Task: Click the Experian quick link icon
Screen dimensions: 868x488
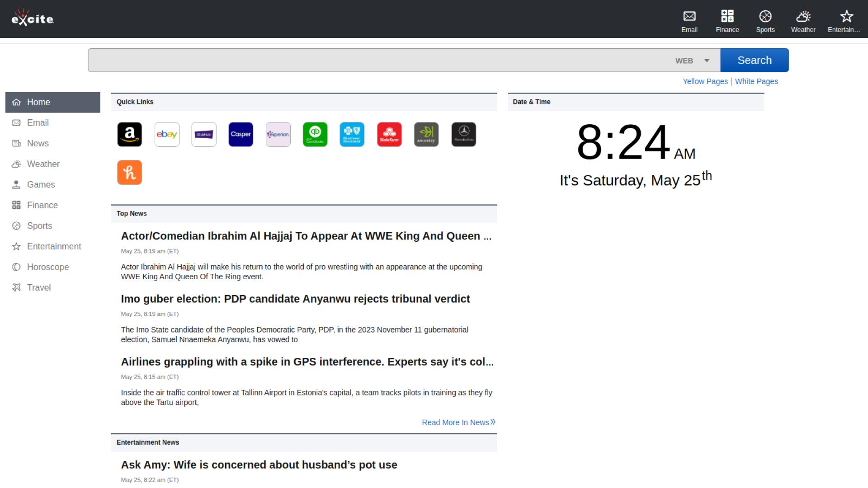Action: (278, 134)
